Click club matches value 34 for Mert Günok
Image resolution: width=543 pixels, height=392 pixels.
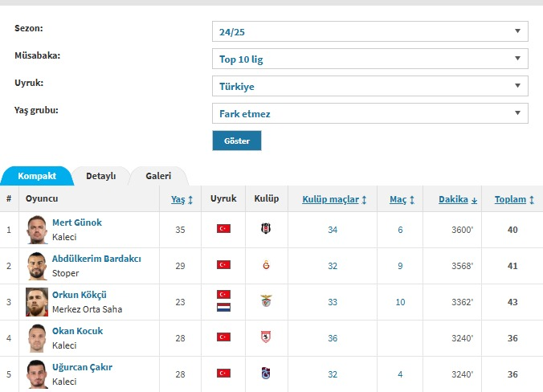tap(333, 230)
